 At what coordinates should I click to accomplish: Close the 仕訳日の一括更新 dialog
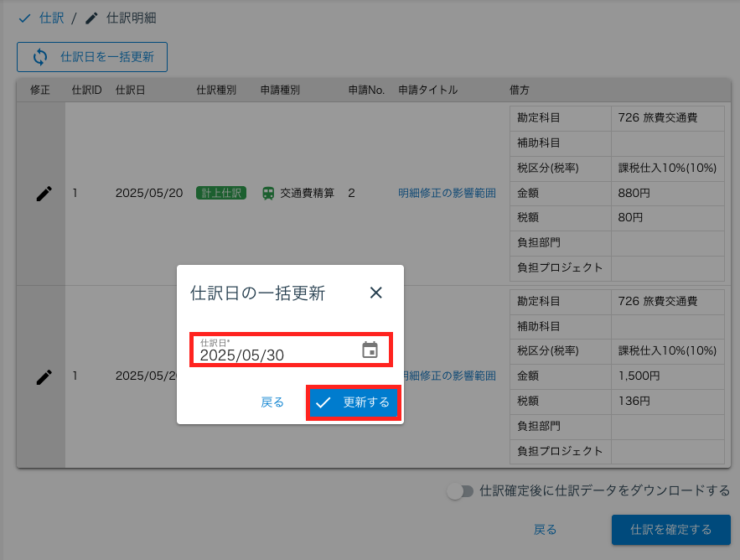click(x=375, y=293)
